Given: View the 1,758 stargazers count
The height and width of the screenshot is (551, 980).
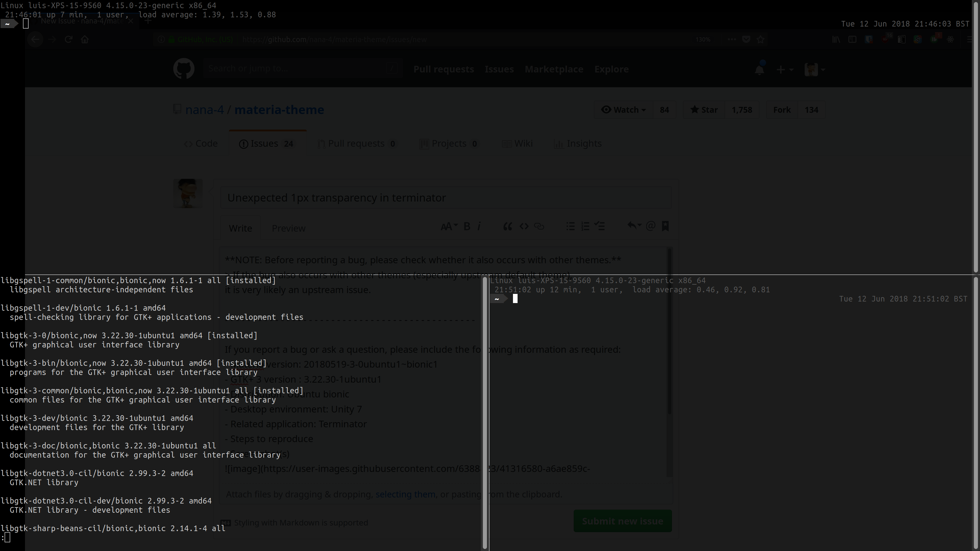Looking at the screenshot, I should point(742,110).
